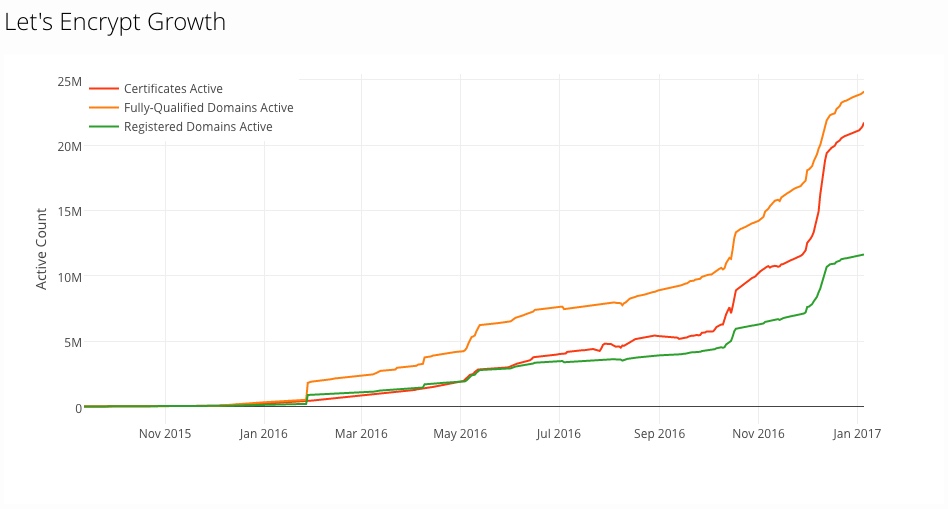Click the red Certificates Active legend line

(103, 88)
